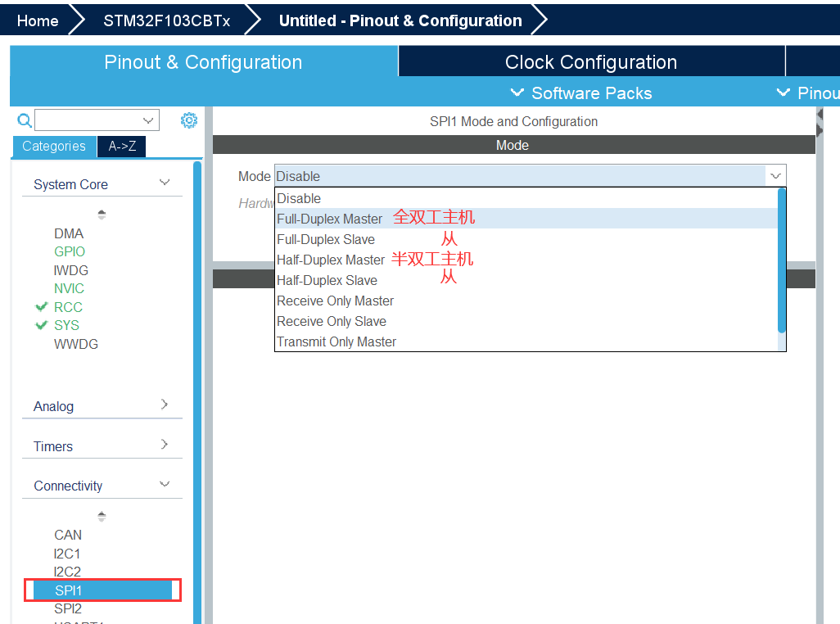Screen dimensions: 840x624
Task: Select DMA in System Core
Action: tap(69, 233)
